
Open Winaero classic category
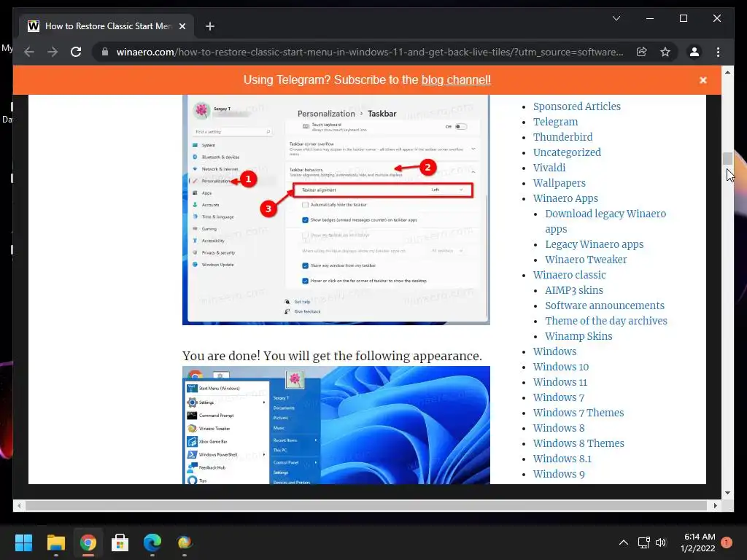(569, 275)
